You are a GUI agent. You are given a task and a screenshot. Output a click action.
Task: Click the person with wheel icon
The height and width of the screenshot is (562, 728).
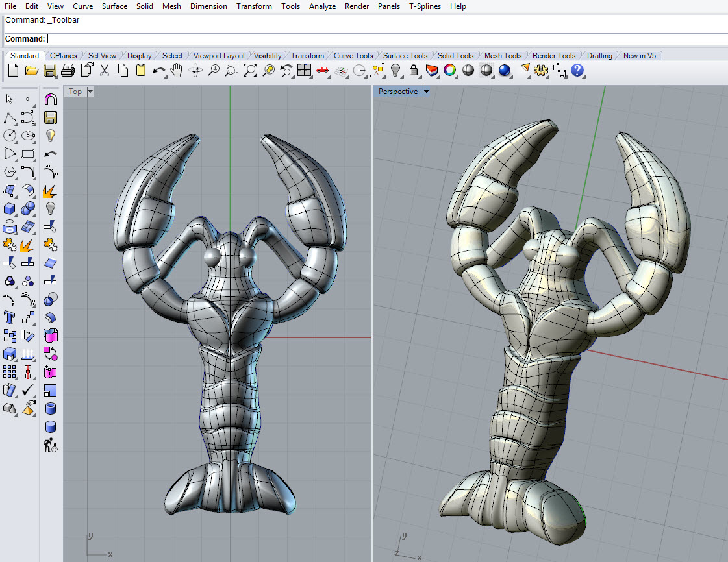point(50,445)
